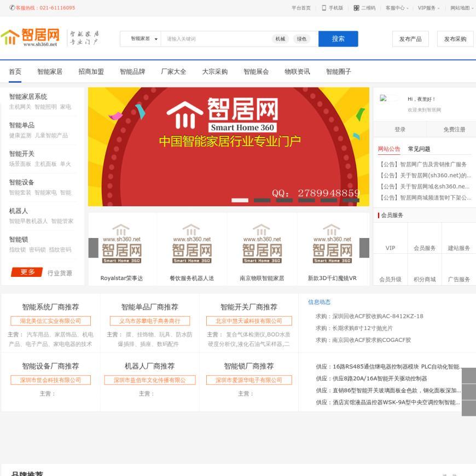Expand the 网站地图 dropdown menu
The width and height of the screenshot is (476, 476).
[x=462, y=8]
